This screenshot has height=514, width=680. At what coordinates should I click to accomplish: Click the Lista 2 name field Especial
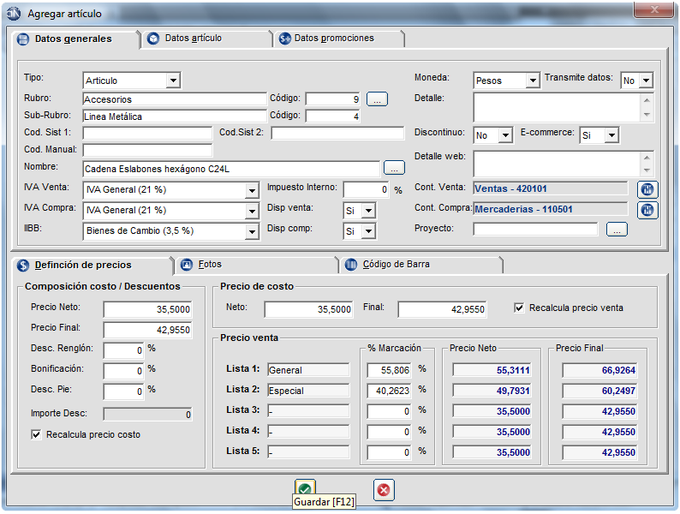point(308,391)
